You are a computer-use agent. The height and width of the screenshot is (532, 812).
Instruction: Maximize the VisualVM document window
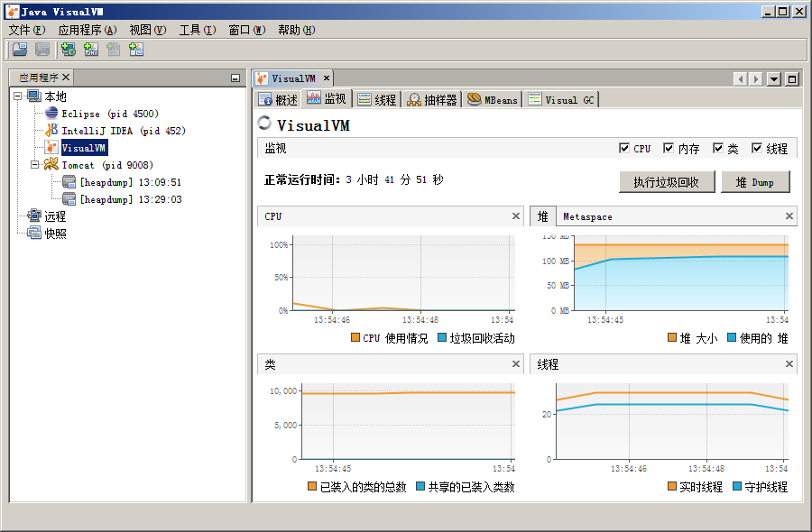[x=792, y=79]
